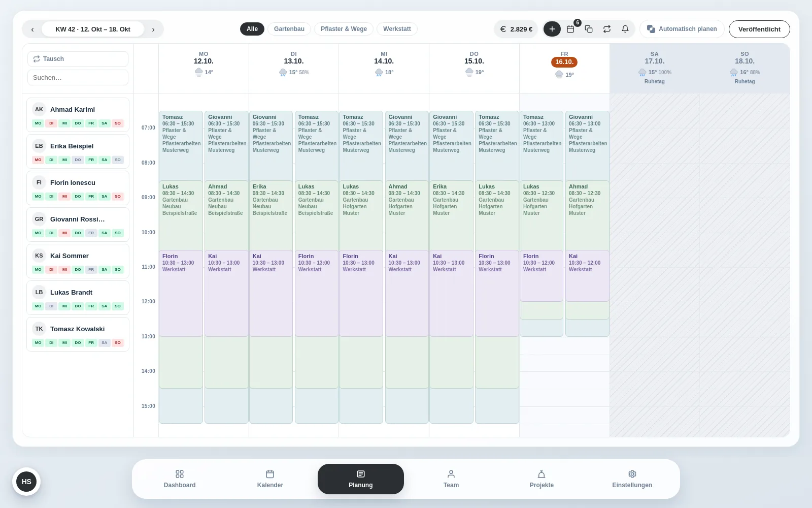
Task: Add a new shift with the plus button
Action: [552, 29]
